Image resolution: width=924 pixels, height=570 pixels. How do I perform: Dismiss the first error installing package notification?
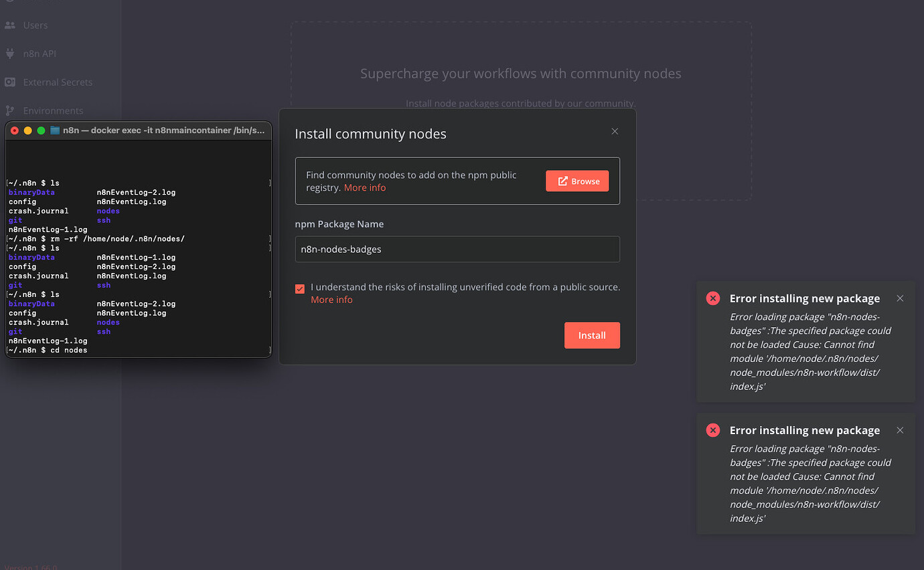click(x=900, y=298)
